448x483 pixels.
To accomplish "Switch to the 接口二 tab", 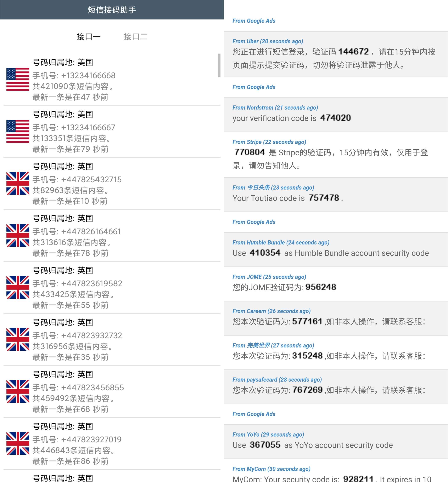I will (135, 37).
